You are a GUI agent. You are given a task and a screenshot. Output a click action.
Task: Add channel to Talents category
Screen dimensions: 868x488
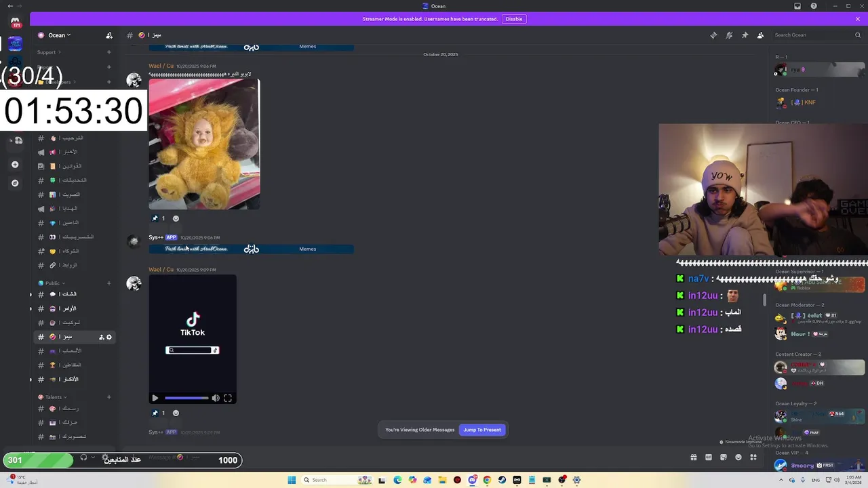108,397
